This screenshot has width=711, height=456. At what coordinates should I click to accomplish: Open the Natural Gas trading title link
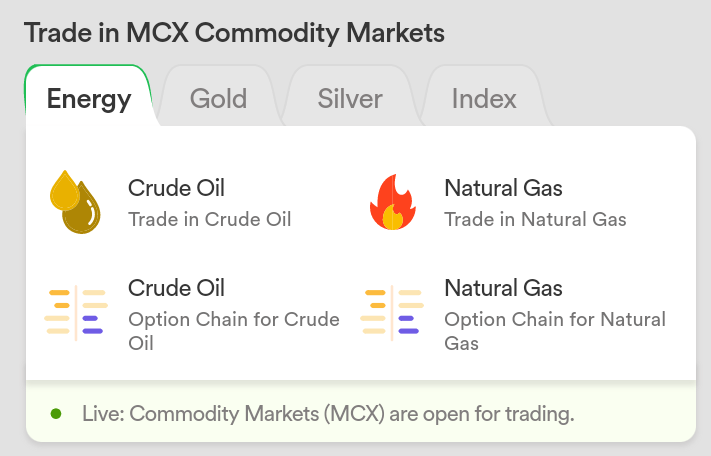coord(503,188)
